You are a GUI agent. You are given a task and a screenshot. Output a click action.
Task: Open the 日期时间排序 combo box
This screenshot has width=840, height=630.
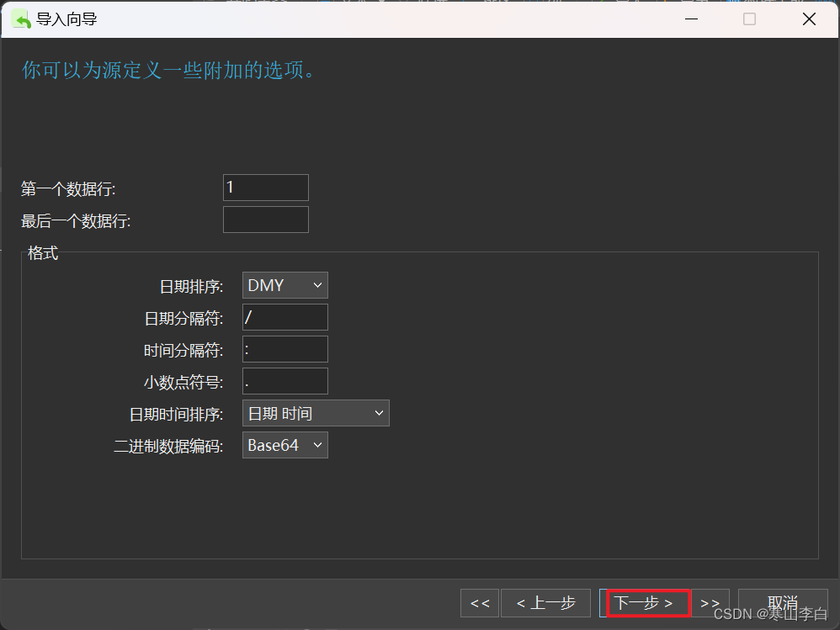(x=316, y=412)
